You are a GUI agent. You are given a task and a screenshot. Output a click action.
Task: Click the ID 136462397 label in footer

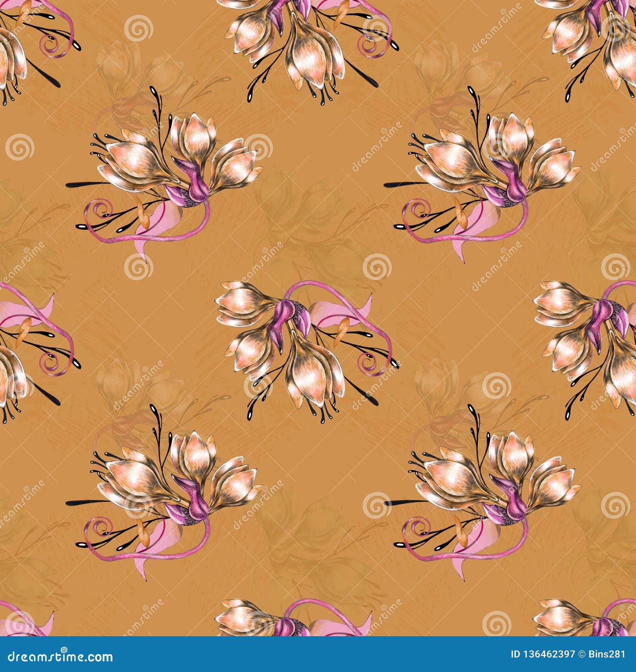543,654
